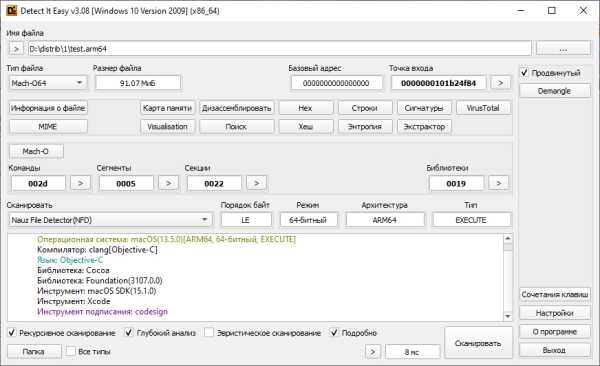This screenshot has width=600, height=366.
Task: Click the Сканировать button
Action: pos(478,343)
